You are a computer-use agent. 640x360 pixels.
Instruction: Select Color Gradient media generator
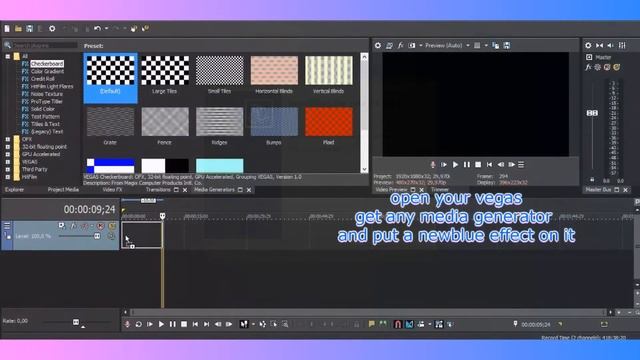tap(47, 71)
